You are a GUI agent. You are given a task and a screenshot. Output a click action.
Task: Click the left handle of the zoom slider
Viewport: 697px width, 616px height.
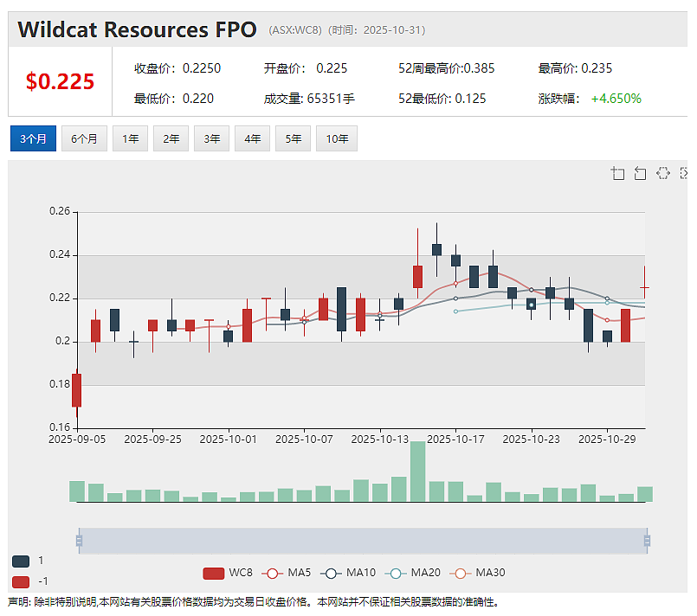[x=79, y=541]
